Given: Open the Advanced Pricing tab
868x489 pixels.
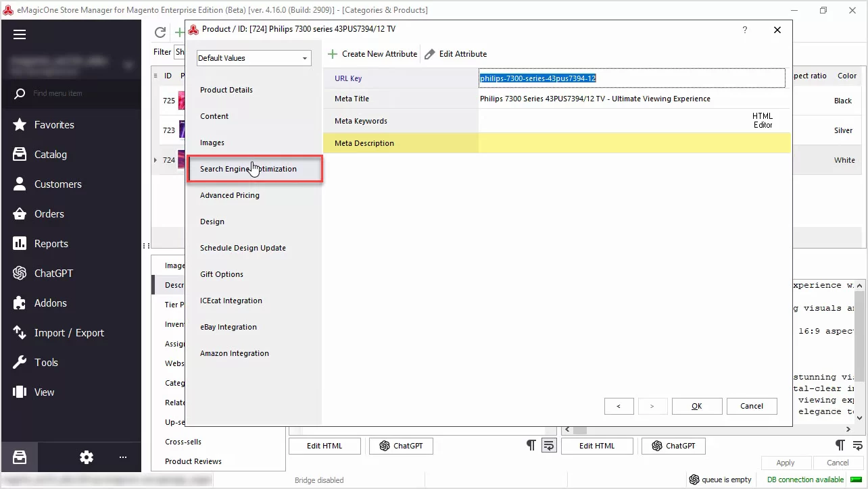Looking at the screenshot, I should [x=230, y=195].
